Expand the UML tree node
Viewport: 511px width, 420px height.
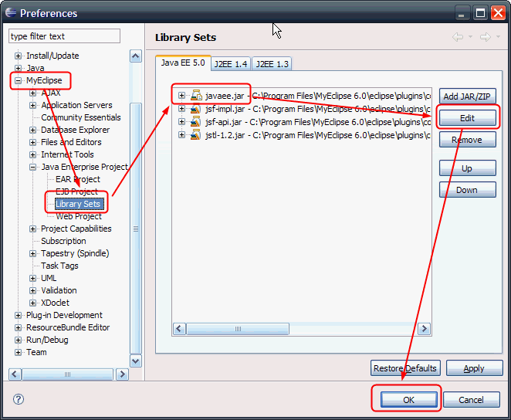32,278
